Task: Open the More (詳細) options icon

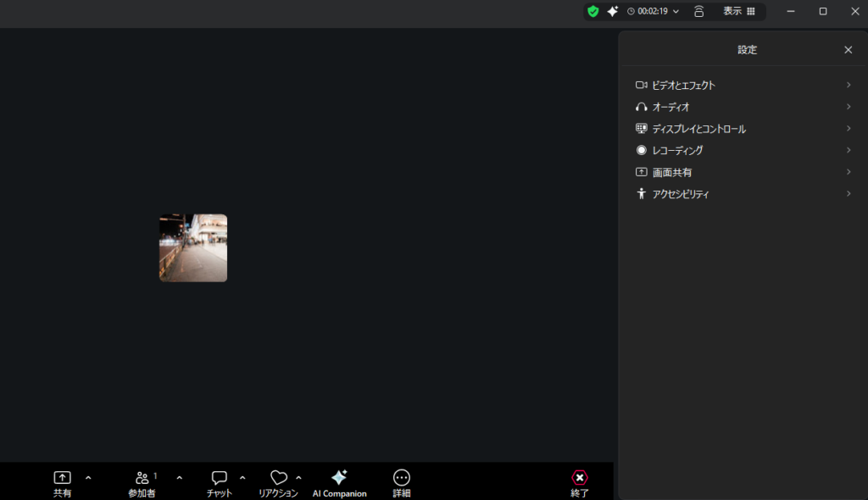Action: [x=402, y=478]
